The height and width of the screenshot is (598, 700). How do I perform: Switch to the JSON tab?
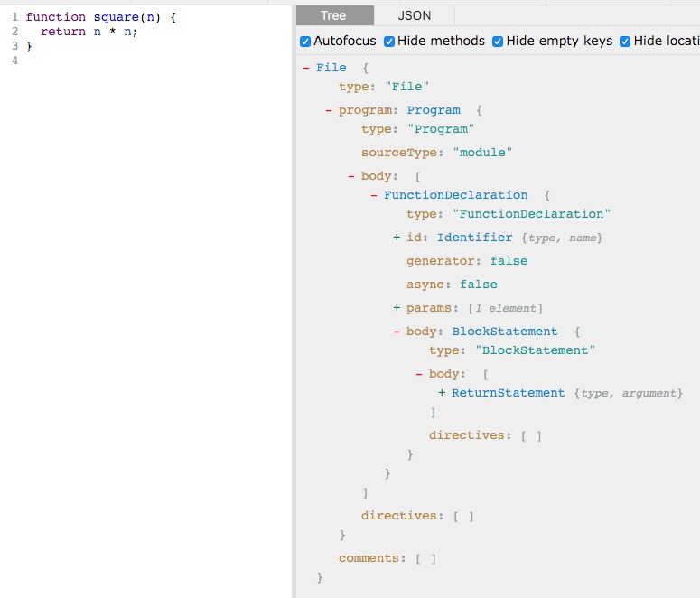coord(415,15)
